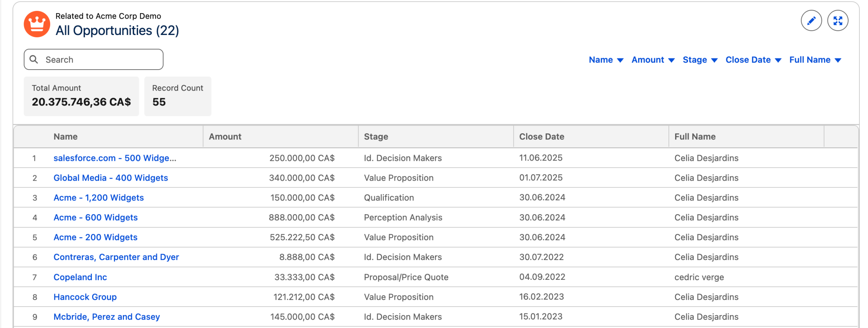868x328 pixels.
Task: Open the Amount sort dropdown
Action: coord(653,60)
